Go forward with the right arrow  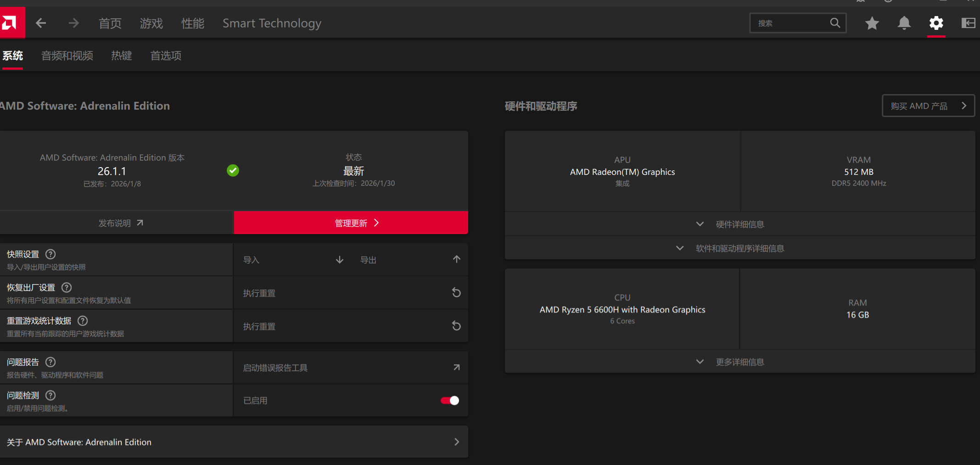click(73, 23)
